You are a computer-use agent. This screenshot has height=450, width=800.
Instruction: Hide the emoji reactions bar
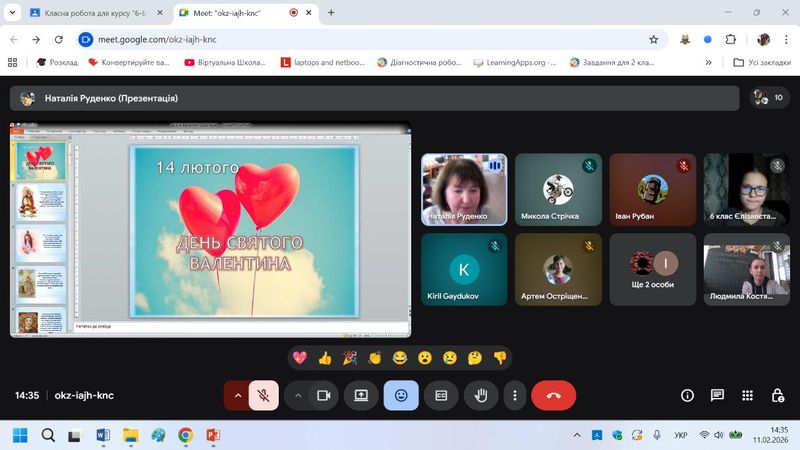401,395
